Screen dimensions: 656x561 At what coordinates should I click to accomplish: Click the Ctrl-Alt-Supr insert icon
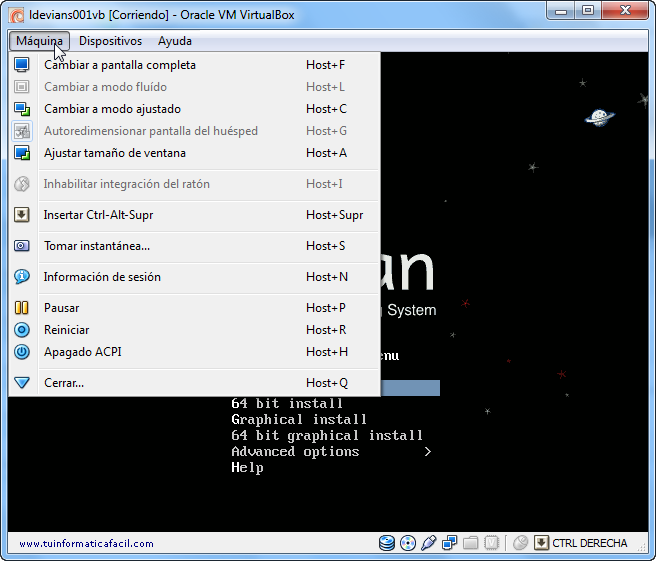[x=22, y=215]
